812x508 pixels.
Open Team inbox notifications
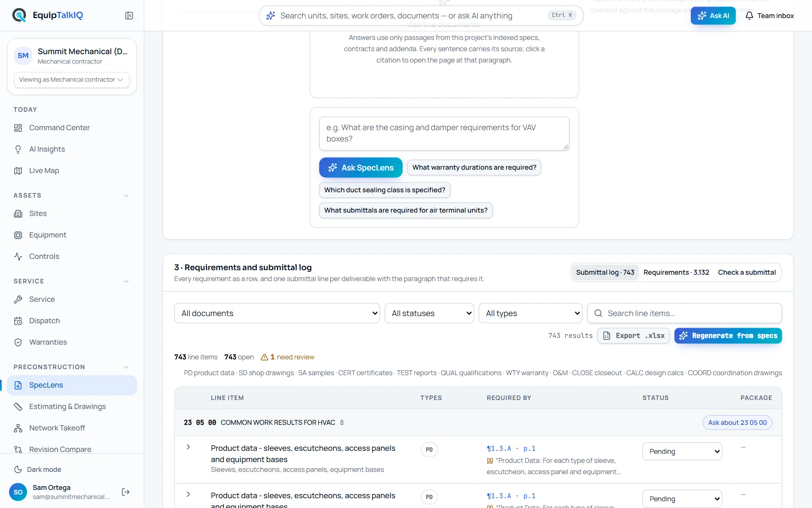[770, 15]
